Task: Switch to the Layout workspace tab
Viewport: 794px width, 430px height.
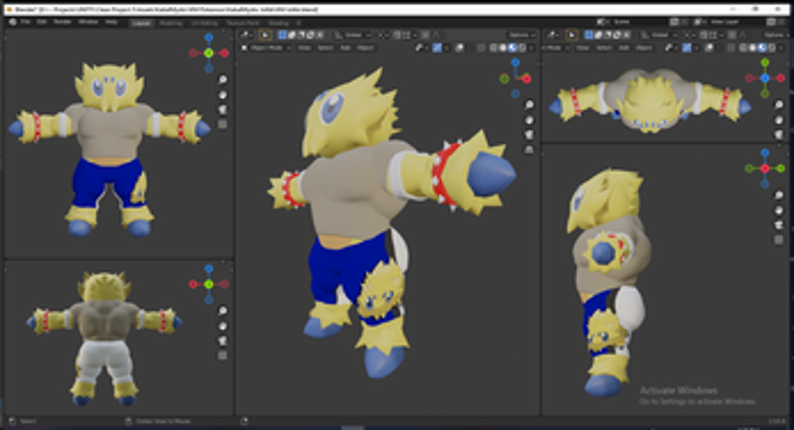Action: coord(141,23)
